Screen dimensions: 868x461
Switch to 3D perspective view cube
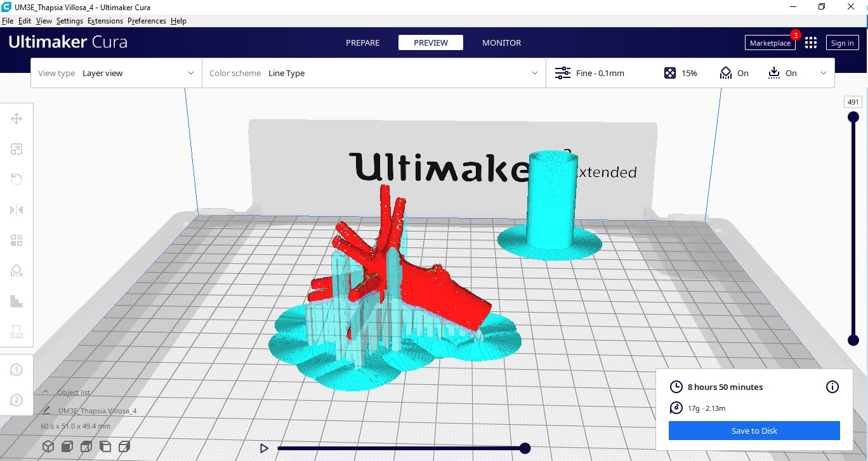[x=48, y=447]
